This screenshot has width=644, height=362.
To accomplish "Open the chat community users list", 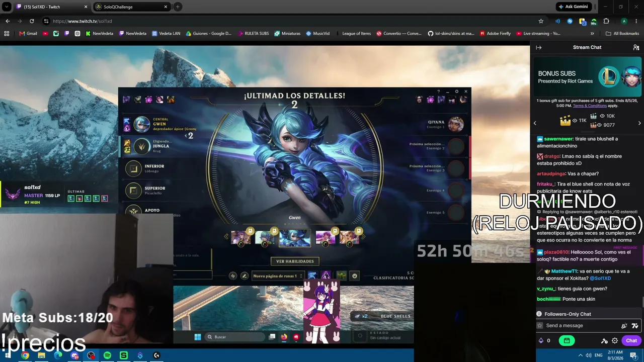I will [636, 47].
